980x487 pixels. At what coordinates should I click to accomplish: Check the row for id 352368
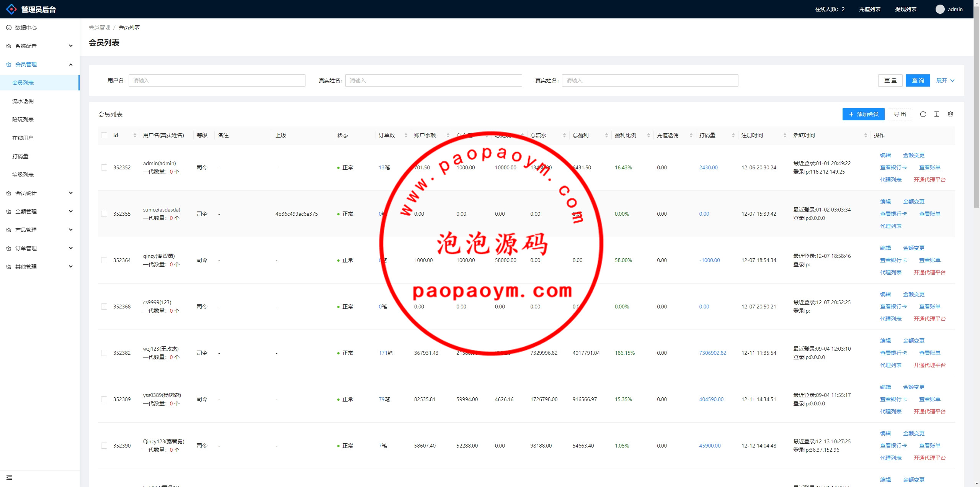104,307
